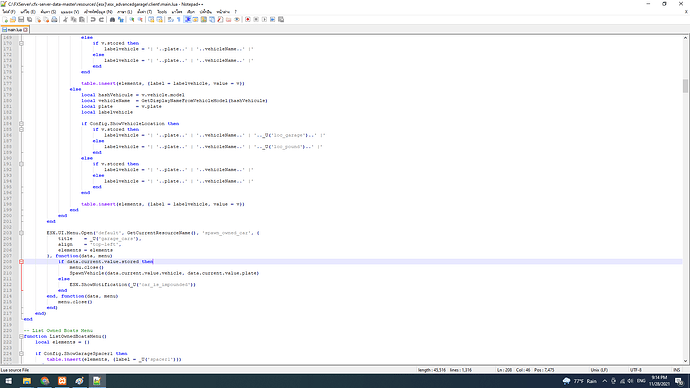The image size is (690, 388).
Task: Open Find with the binoculars icon
Action: click(x=112, y=19)
